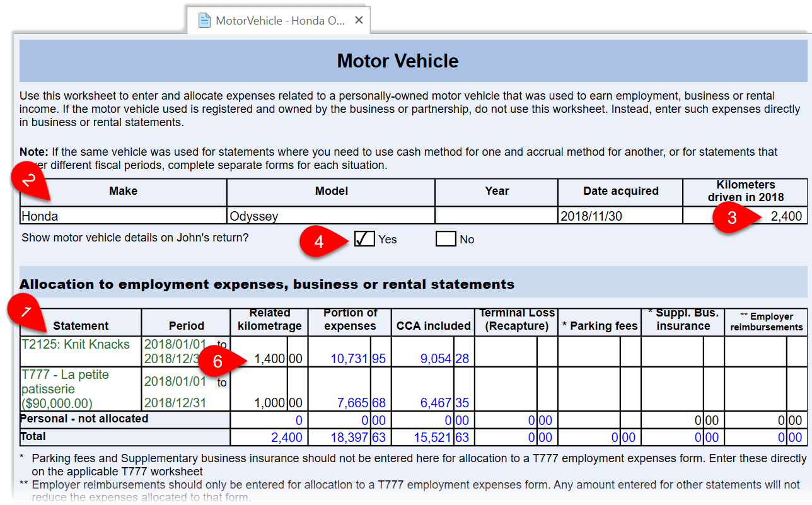812x505 pixels.
Task: Click Knit Knacks Terminal Loss (Recapture) cell
Action: (x=516, y=352)
